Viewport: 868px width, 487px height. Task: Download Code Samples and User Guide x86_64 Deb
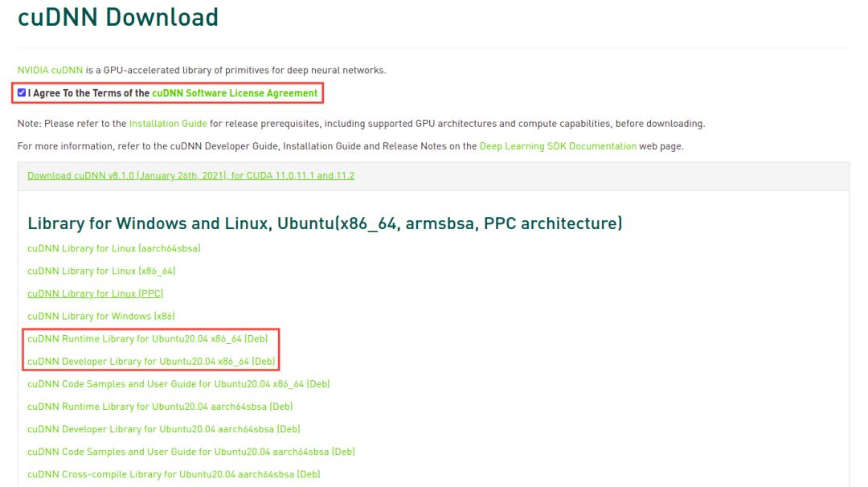pyautogui.click(x=178, y=384)
